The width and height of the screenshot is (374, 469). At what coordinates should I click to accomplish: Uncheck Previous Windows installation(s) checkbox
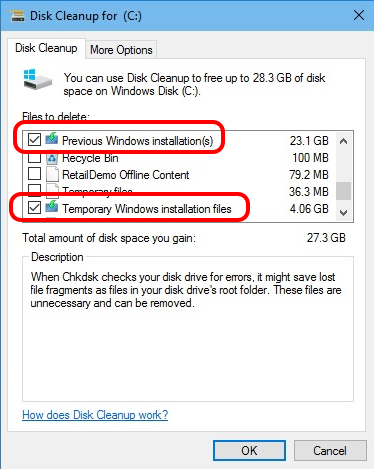(x=34, y=140)
